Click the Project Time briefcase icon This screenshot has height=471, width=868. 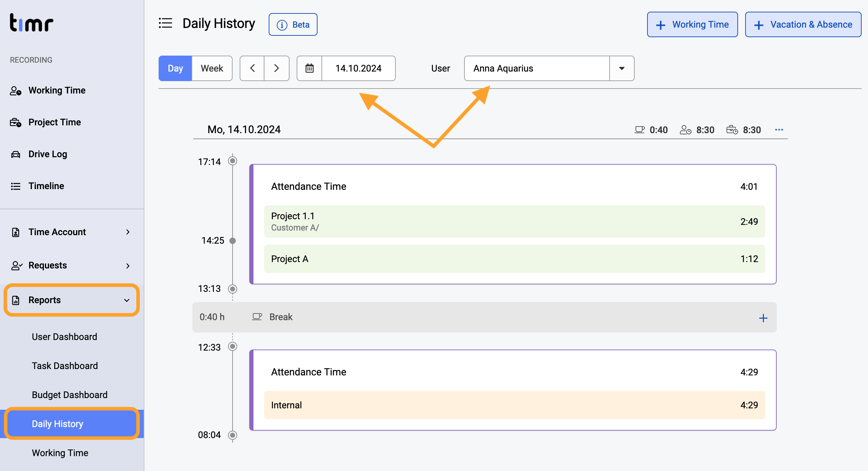click(16, 123)
